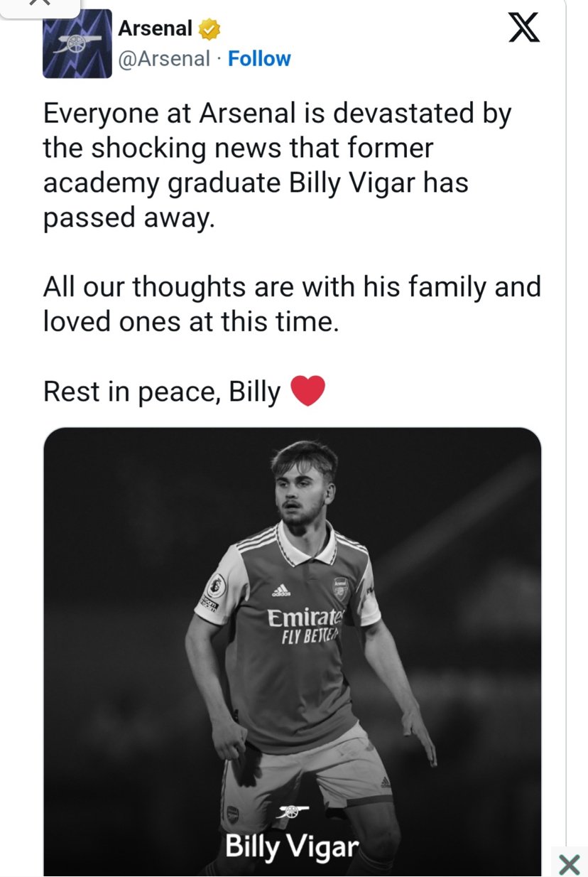Image resolution: width=588 pixels, height=877 pixels.
Task: Open the Arsenal profile avatar
Action: pyautogui.click(x=77, y=43)
